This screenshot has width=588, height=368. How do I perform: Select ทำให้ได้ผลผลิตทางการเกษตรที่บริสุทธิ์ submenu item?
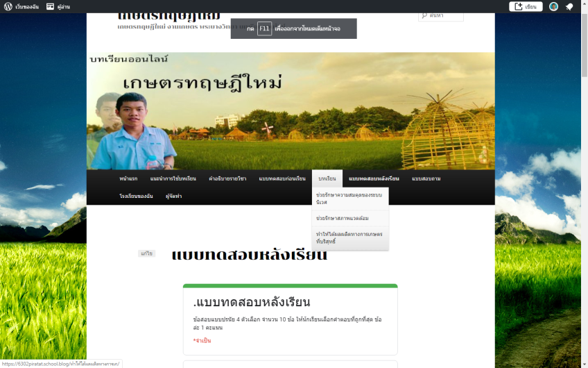[349, 237]
